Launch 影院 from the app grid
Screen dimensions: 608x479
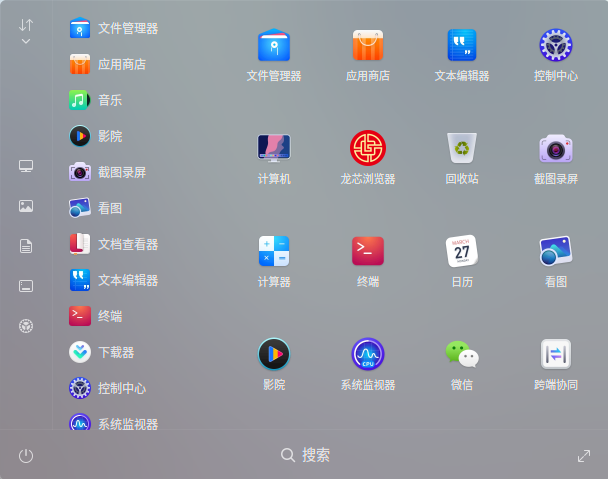[274, 365]
